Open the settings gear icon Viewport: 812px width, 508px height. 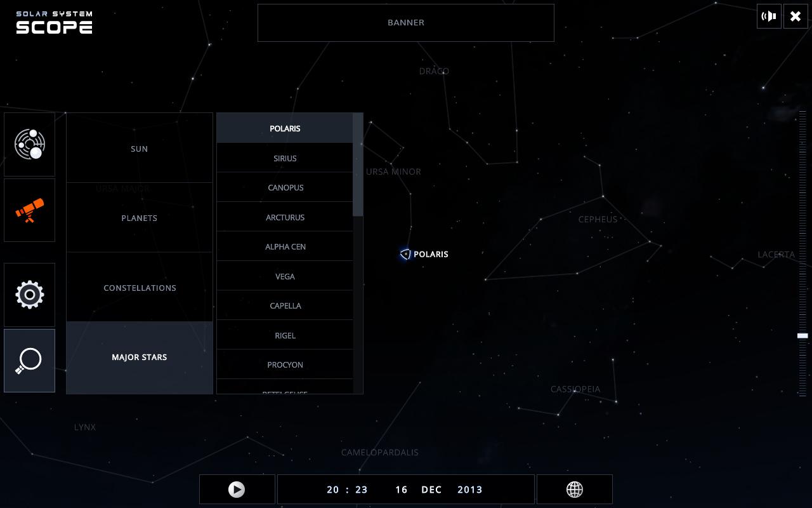pyautogui.click(x=29, y=295)
